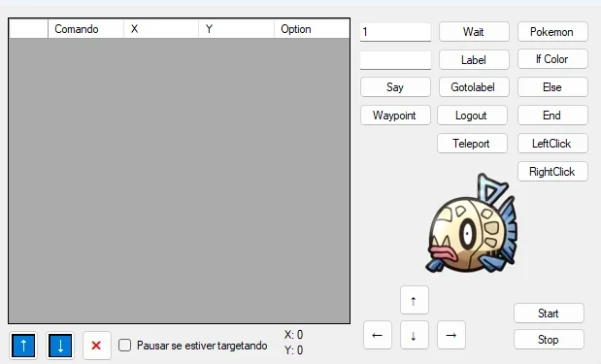Focus the empty text field beside Label

click(x=395, y=60)
